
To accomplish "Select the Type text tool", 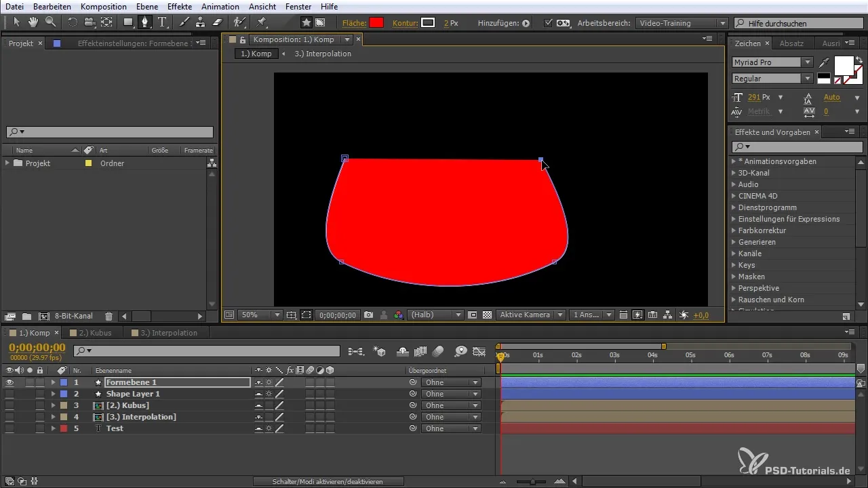I will click(163, 22).
